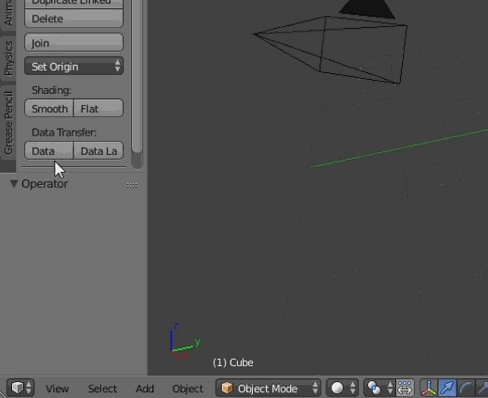Click the Delete button
Screen dimensions: 488x398
[74, 18]
